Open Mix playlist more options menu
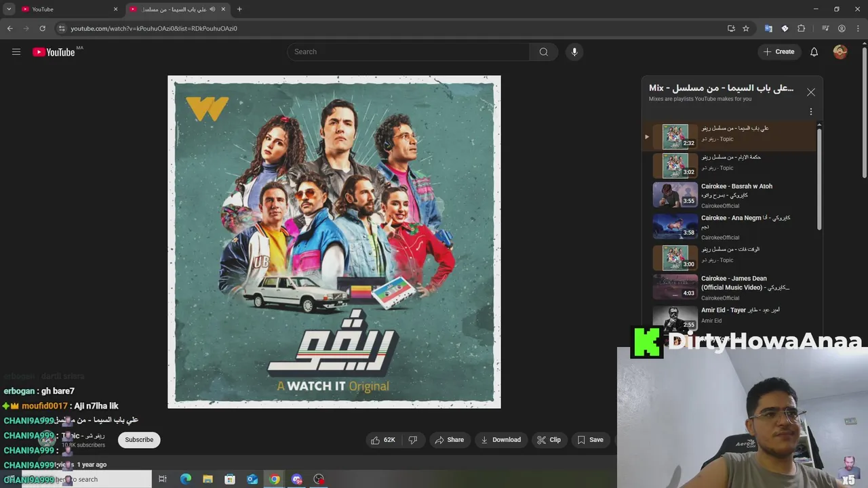The width and height of the screenshot is (868, 488). click(810, 112)
